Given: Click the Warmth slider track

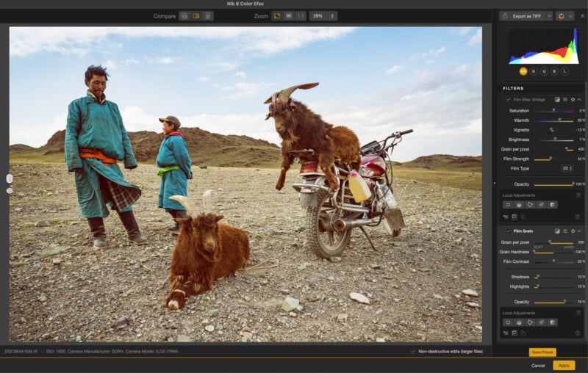Looking at the screenshot, I should coord(553,120).
